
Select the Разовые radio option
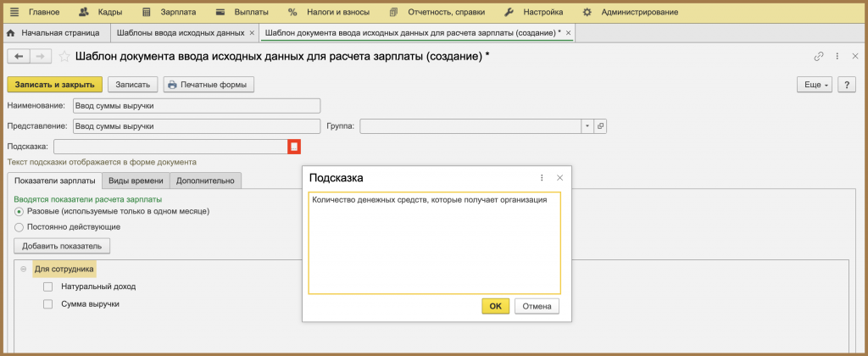click(x=19, y=212)
